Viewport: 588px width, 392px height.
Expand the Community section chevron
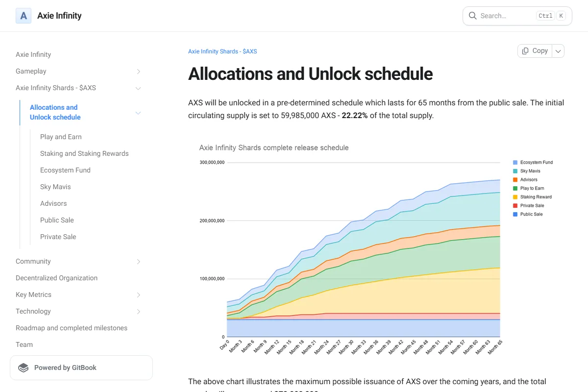click(x=138, y=262)
